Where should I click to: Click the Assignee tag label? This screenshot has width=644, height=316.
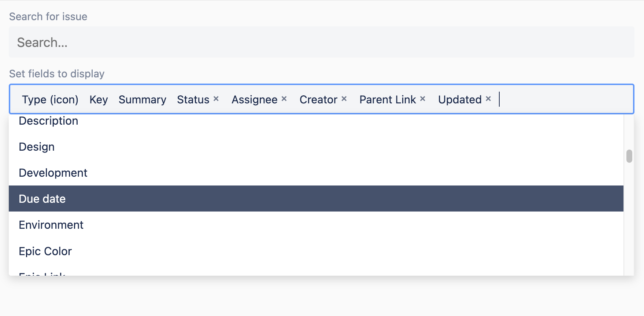pyautogui.click(x=255, y=99)
